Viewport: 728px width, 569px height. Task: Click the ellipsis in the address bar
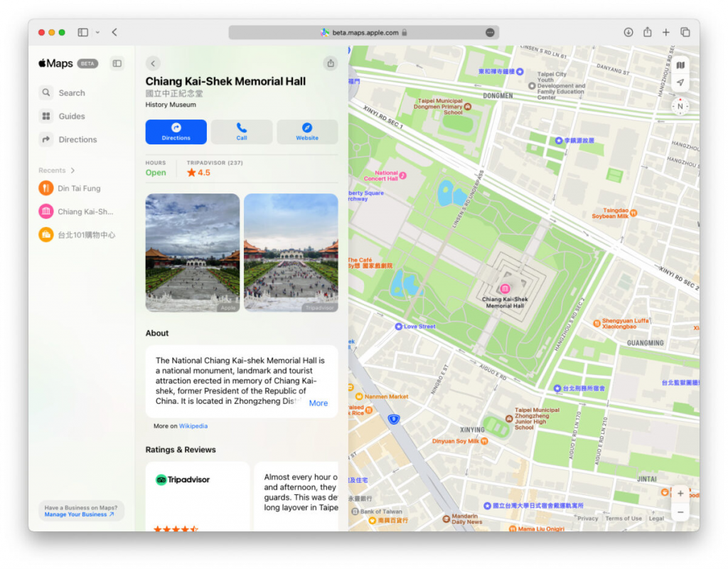488,32
